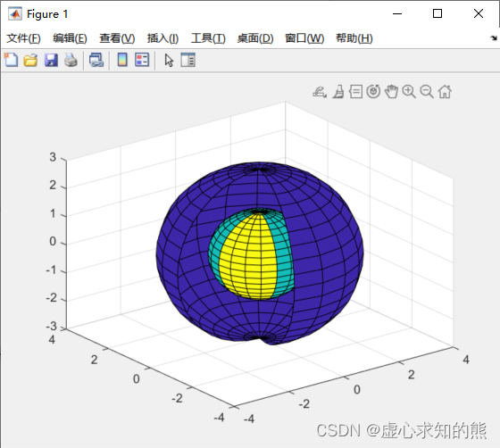Image resolution: width=500 pixels, height=448 pixels.
Task: Click the Figure 1 window title text
Action: point(47,14)
